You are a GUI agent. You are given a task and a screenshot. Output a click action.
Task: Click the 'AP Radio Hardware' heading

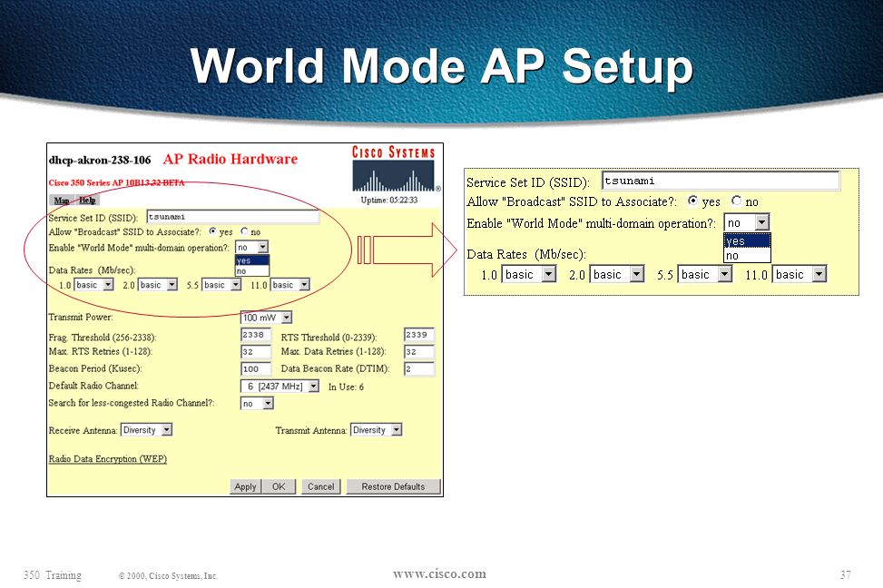[x=231, y=159]
